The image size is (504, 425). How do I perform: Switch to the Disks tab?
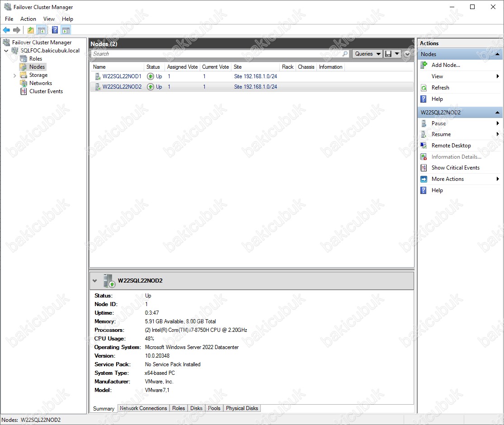click(196, 408)
